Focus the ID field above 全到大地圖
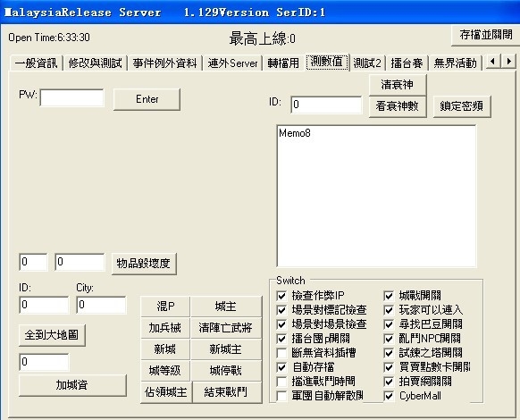 [44, 305]
